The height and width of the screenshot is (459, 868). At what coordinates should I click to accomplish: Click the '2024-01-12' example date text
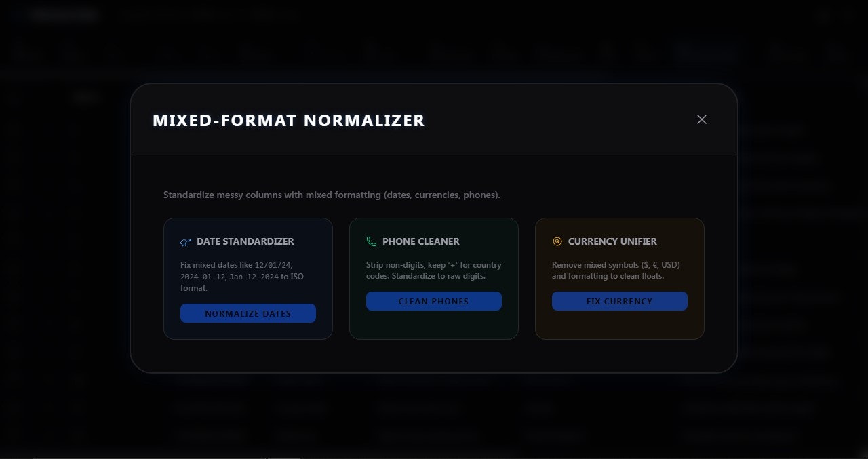click(x=203, y=277)
